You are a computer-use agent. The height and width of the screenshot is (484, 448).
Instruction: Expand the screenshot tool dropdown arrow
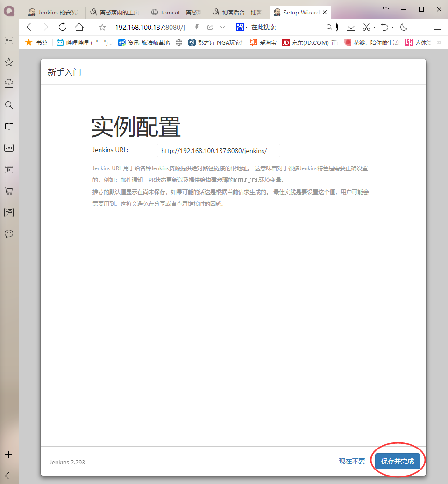[374, 28]
